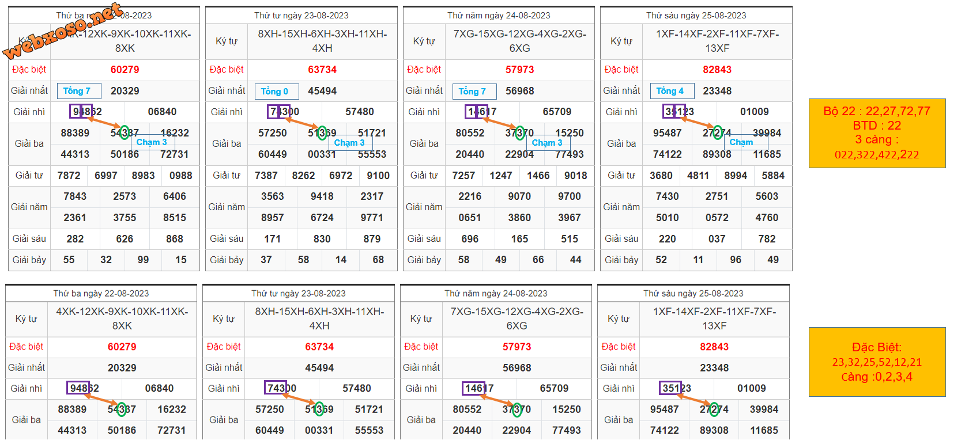Select the 'Chạm 3' label near 00331

[349, 143]
